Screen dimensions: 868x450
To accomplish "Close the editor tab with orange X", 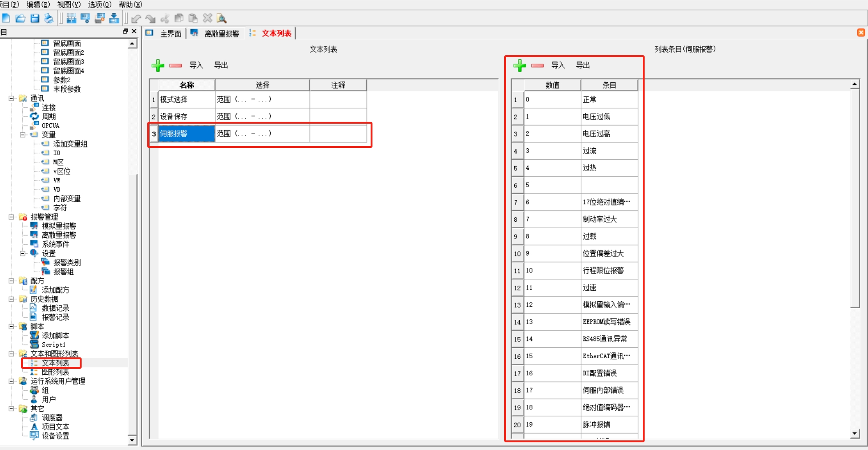I will coord(861,32).
